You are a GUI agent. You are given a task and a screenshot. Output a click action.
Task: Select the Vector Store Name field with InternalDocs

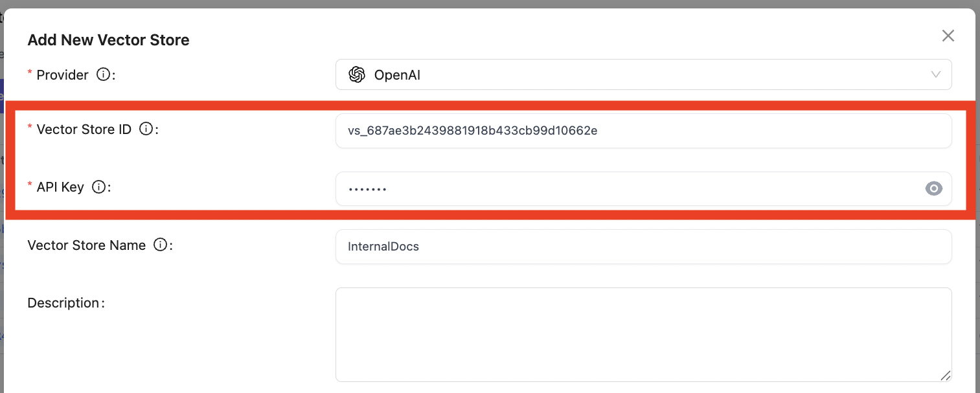pyautogui.click(x=643, y=247)
